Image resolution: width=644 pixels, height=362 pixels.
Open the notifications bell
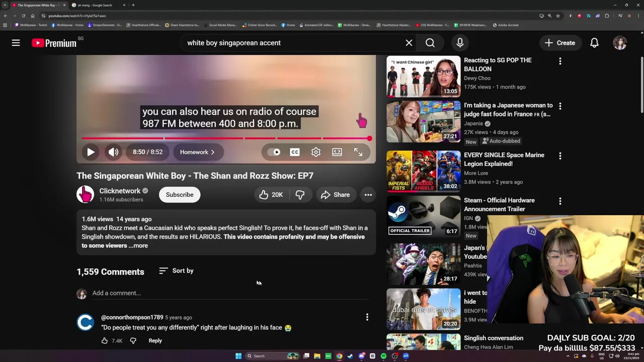click(594, 43)
